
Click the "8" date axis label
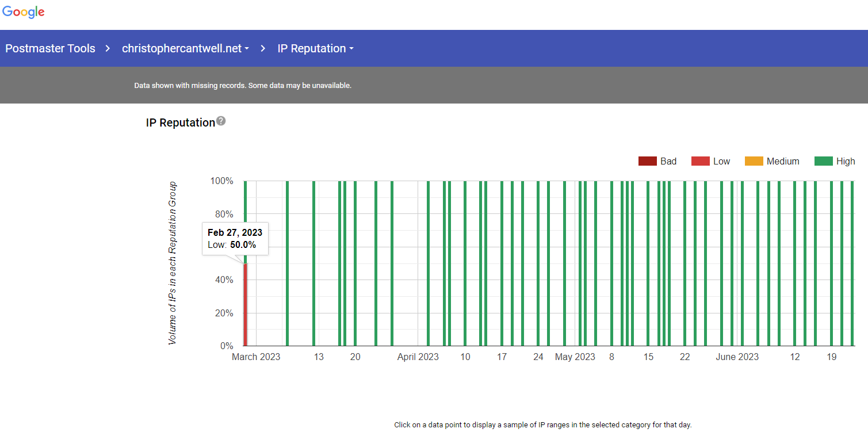(x=611, y=357)
